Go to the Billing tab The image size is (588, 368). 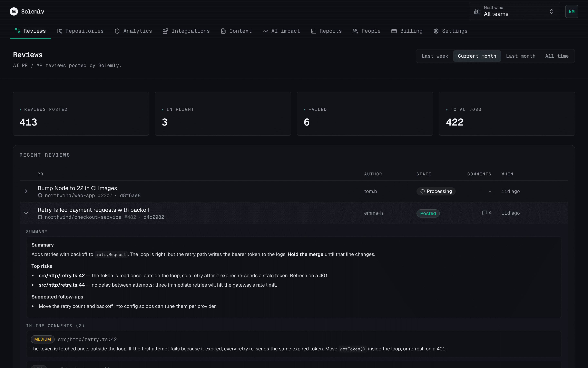(407, 31)
